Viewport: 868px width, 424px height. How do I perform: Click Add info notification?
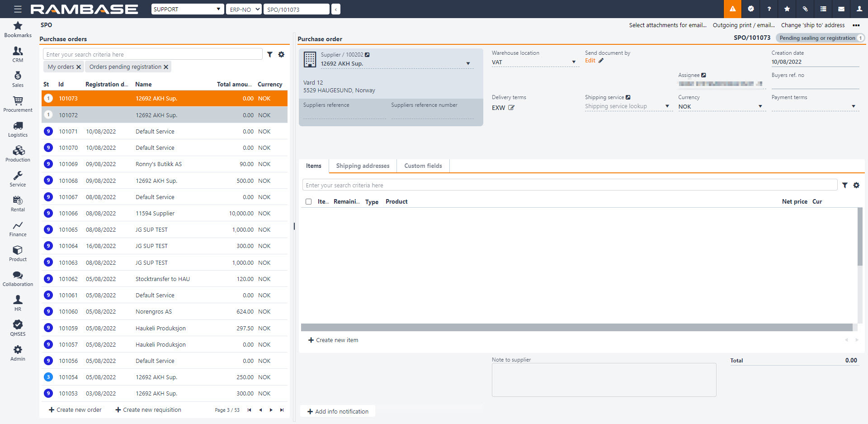coord(338,411)
